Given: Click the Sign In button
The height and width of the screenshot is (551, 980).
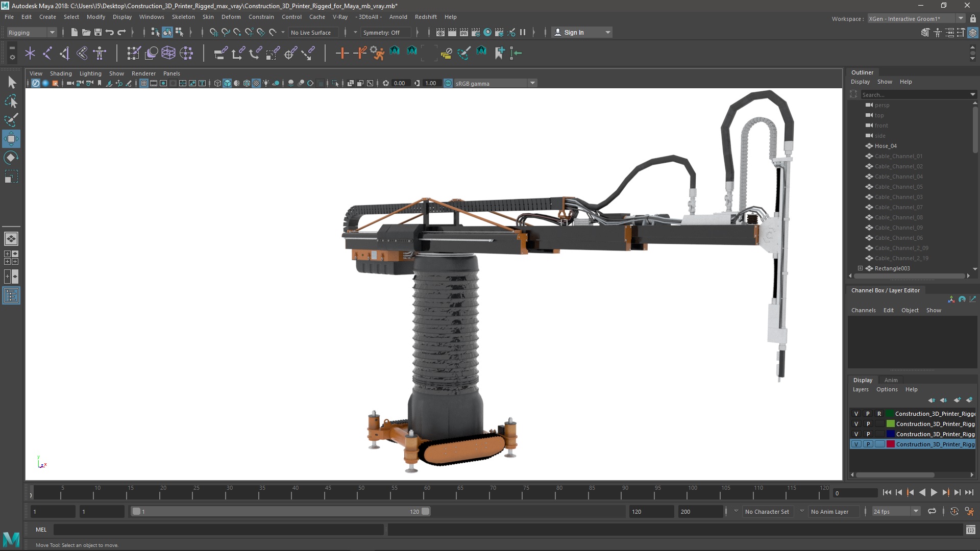Looking at the screenshot, I should [574, 32].
